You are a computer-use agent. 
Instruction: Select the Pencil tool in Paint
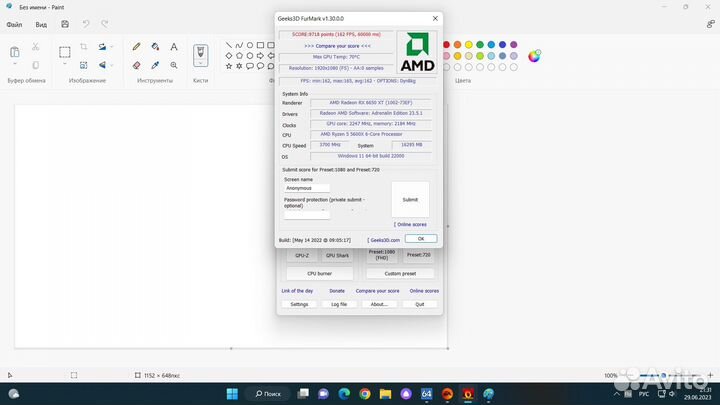pos(136,47)
